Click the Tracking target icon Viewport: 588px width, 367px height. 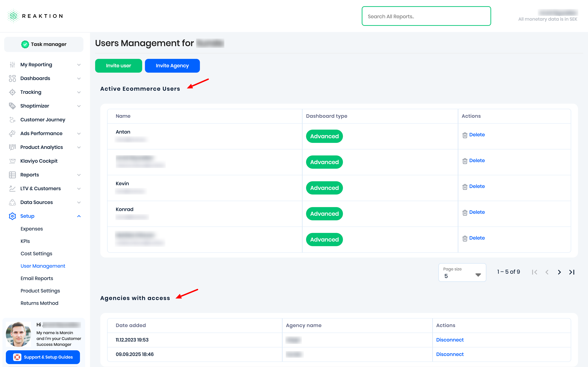[x=12, y=92]
